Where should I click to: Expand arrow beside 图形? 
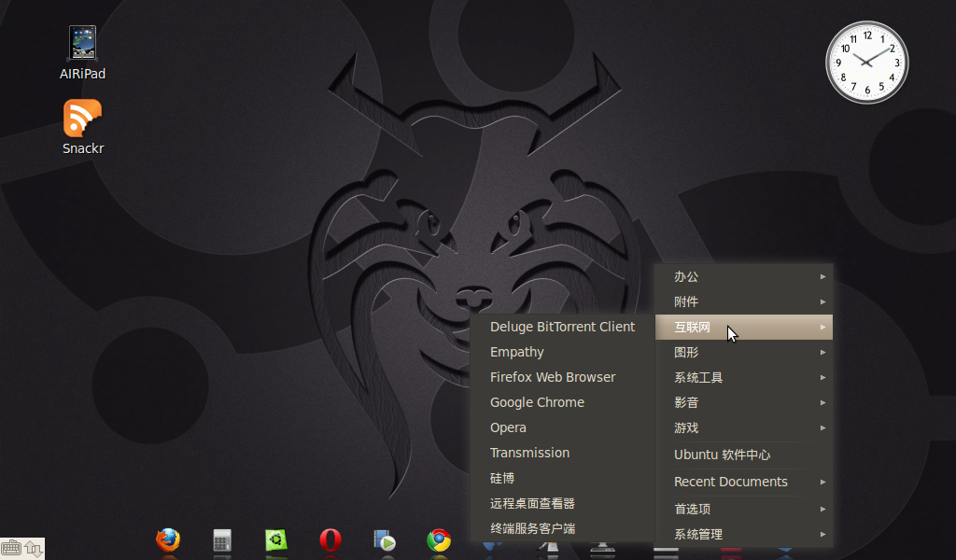click(822, 352)
